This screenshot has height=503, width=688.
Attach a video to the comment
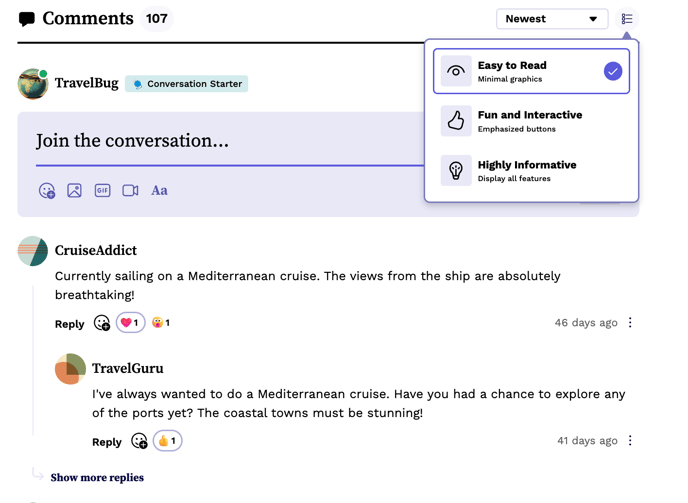coord(130,190)
